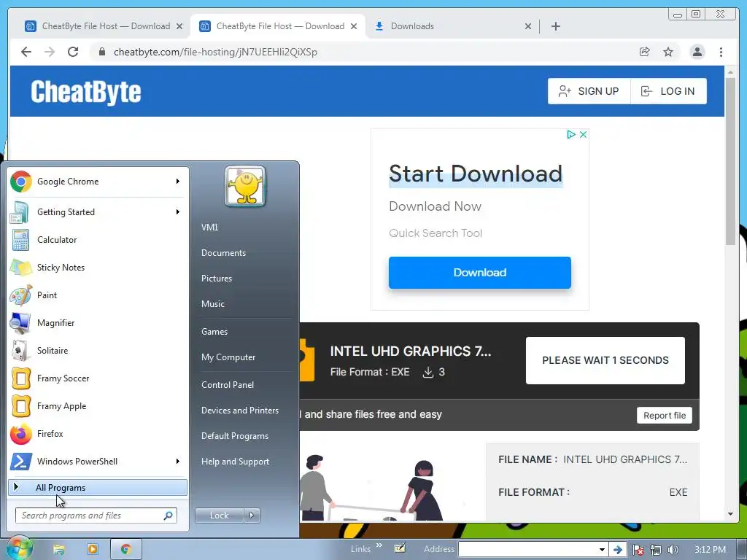Viewport: 747px width, 560px height.
Task: Open Chrome three-dot menu
Action: pos(721,52)
